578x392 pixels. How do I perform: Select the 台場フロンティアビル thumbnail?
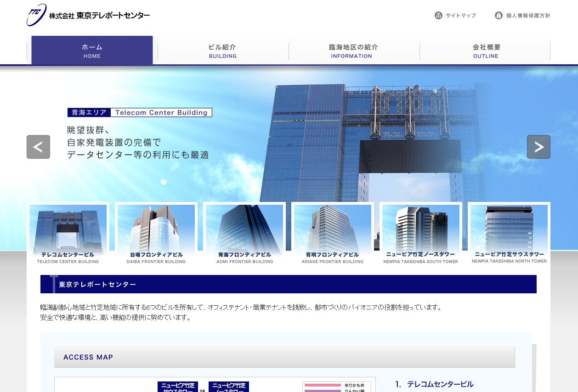[156, 234]
